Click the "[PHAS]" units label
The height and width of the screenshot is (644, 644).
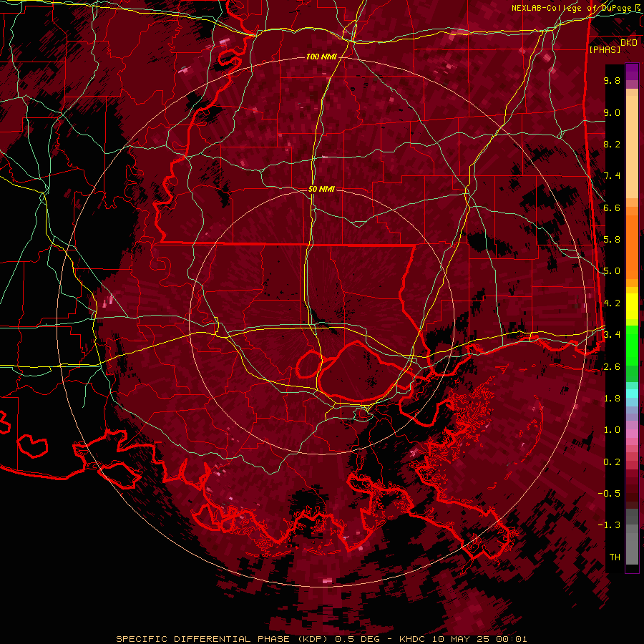click(605, 50)
